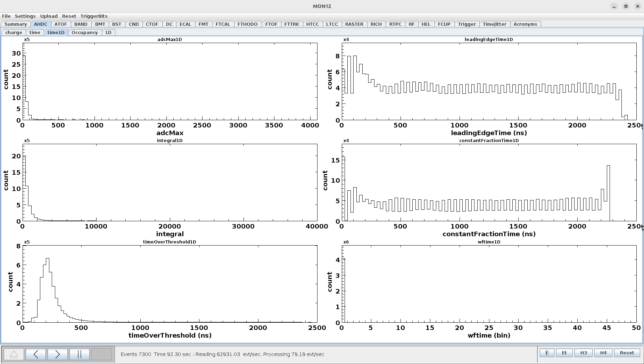Pause event processing

[x=80, y=354]
